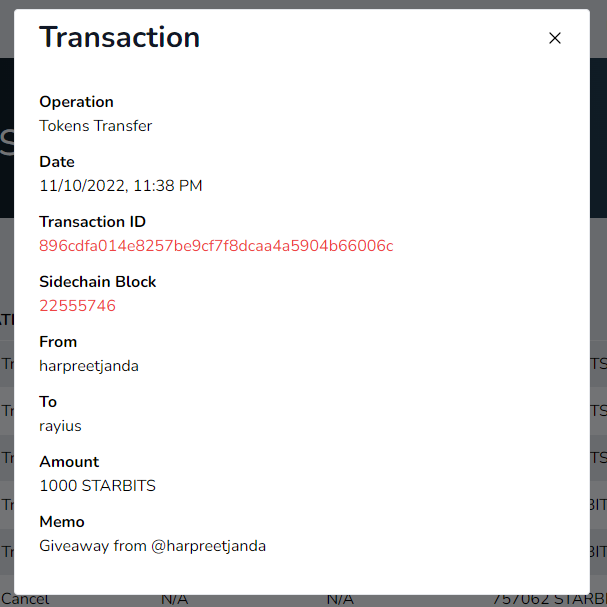Click the Cancel entry behind the dialog
Screen dimensions: 607x607
25,599
